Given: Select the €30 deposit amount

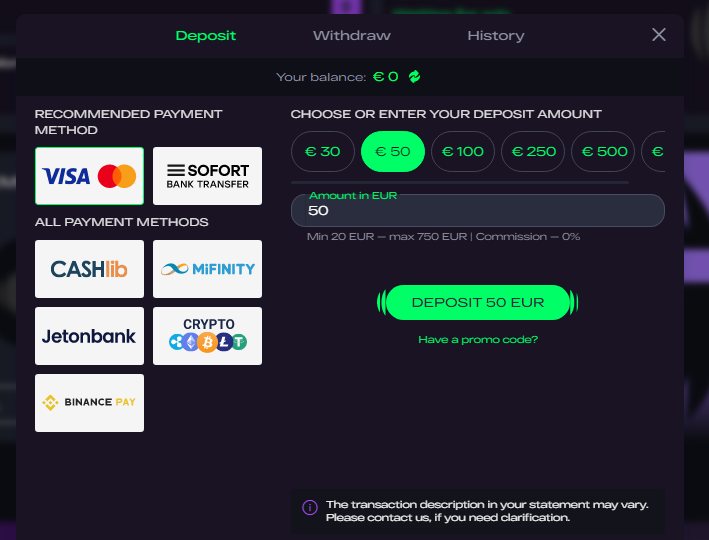Looking at the screenshot, I should [323, 152].
